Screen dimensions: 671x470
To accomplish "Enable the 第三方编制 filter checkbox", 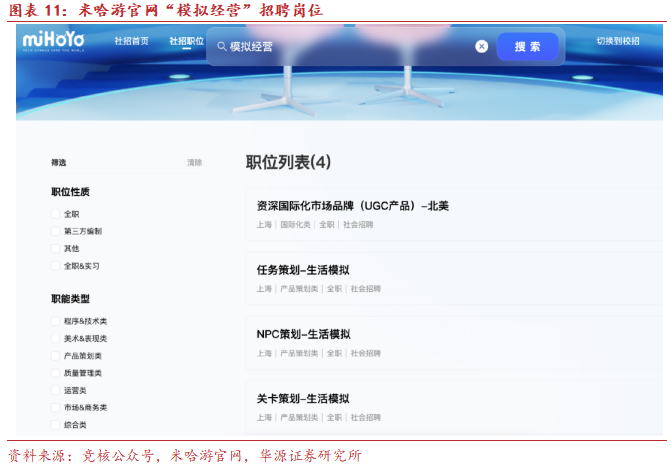I will pos(55,231).
